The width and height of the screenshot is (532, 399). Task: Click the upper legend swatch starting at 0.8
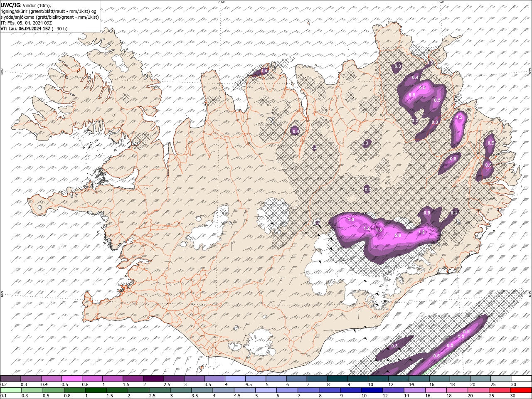92,379
